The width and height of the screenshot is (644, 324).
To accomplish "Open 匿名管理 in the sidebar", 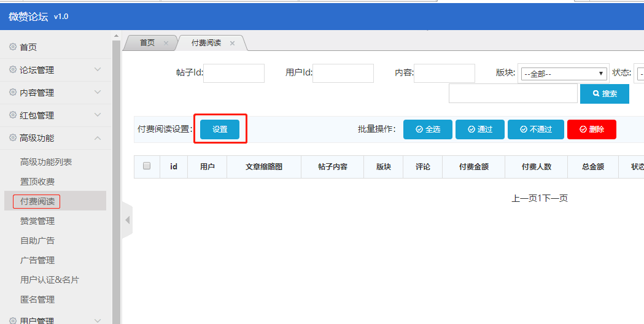I will 37,299.
